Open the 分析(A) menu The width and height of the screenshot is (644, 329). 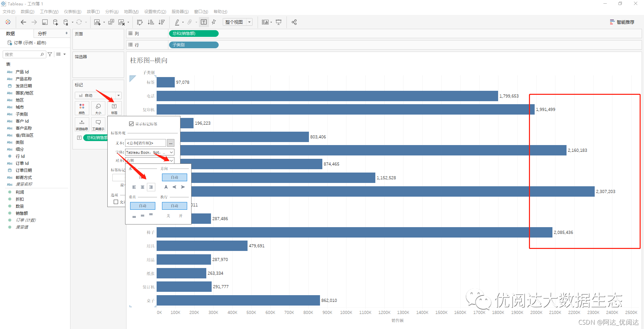[112, 12]
